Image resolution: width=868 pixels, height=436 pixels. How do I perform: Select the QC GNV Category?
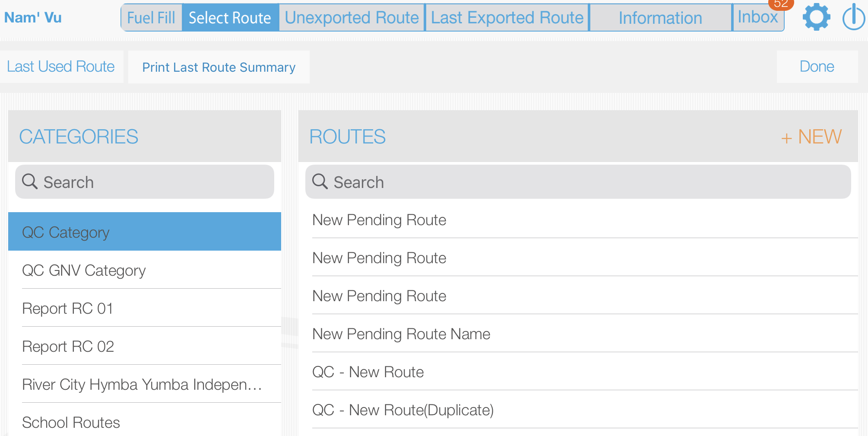pyautogui.click(x=84, y=271)
